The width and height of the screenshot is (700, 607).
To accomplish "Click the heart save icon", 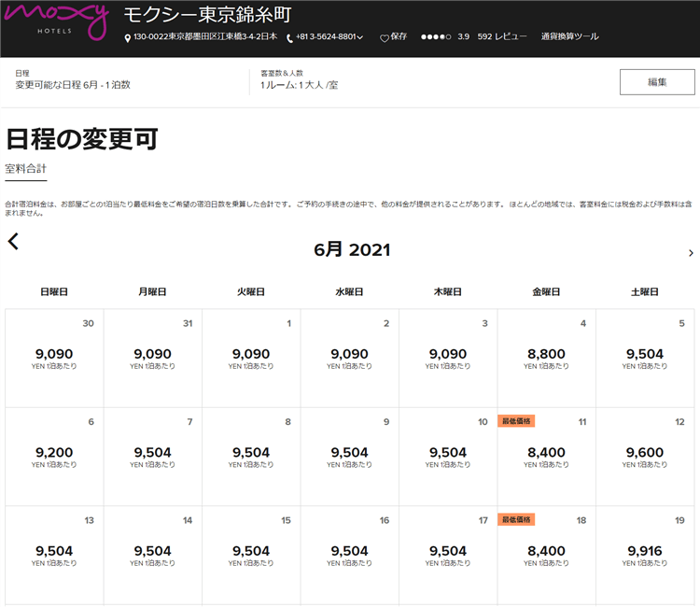I will click(384, 37).
